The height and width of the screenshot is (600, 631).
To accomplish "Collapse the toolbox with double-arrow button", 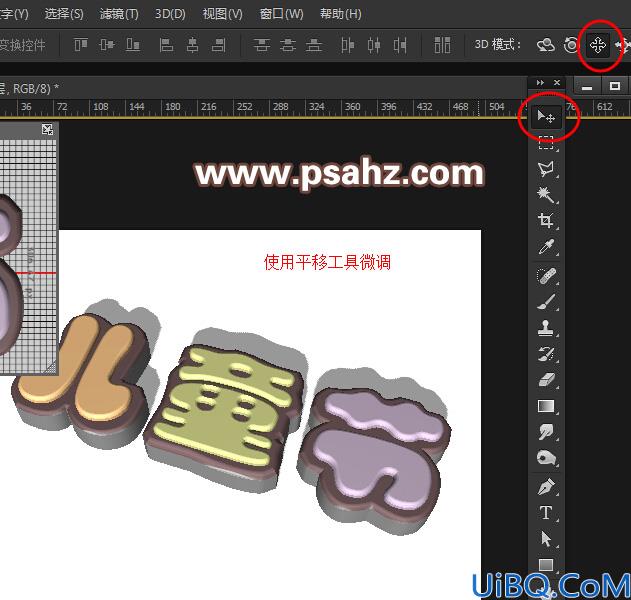I will click(540, 82).
